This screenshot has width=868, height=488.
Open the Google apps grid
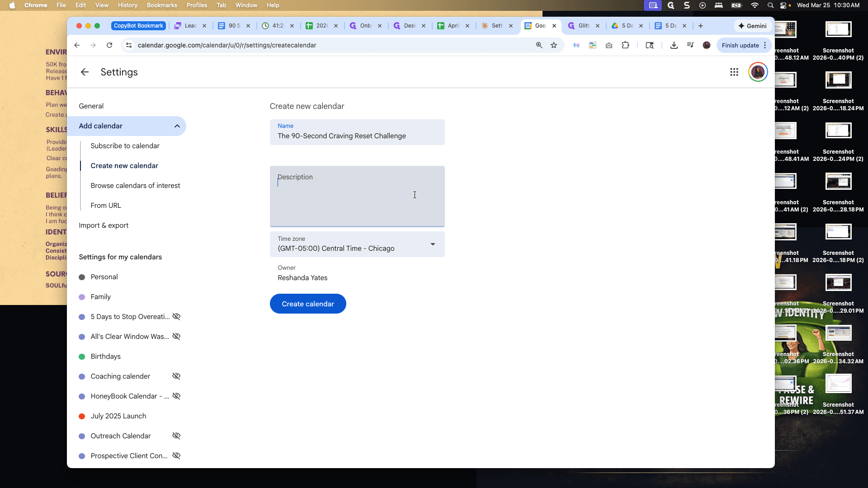click(x=734, y=72)
